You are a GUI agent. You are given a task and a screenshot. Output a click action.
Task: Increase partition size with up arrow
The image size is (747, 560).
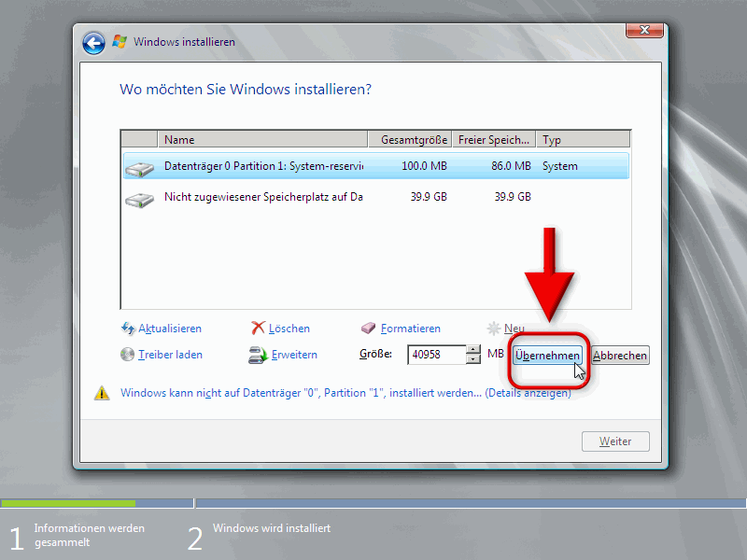click(x=473, y=350)
